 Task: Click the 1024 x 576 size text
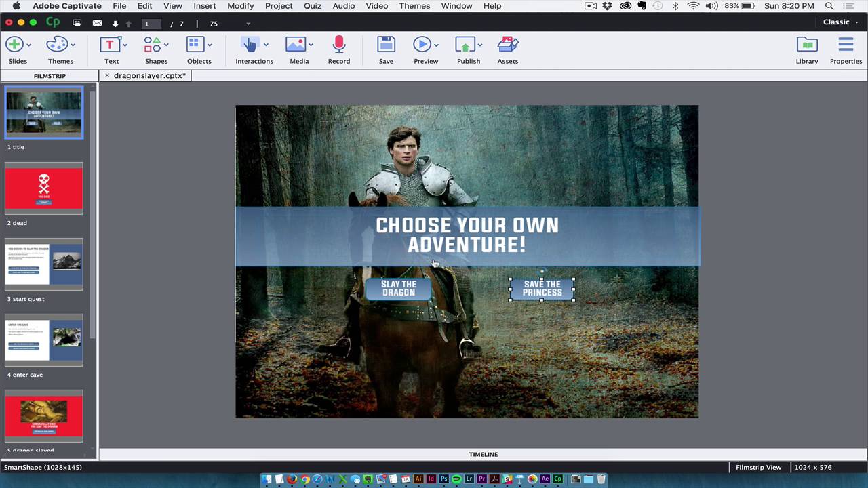(x=813, y=467)
